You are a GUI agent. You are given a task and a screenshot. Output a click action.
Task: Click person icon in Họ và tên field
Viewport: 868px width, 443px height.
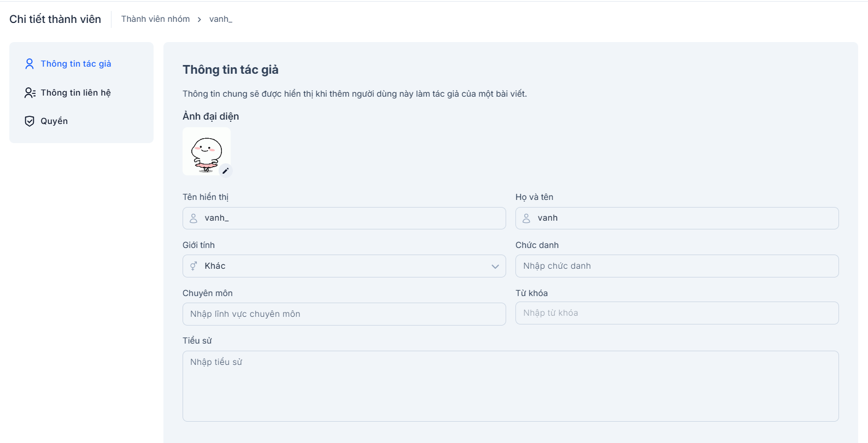click(x=526, y=218)
